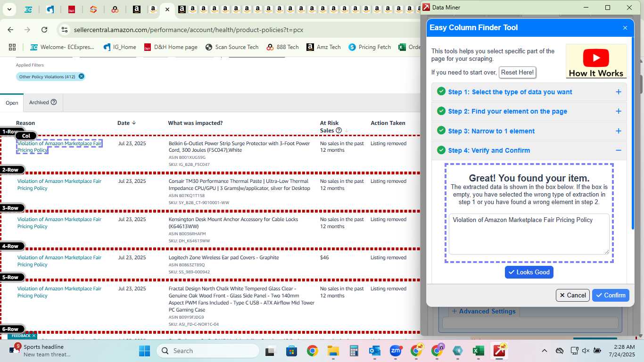644x362 pixels.
Task: Confirm the column selection
Action: [x=611, y=295]
